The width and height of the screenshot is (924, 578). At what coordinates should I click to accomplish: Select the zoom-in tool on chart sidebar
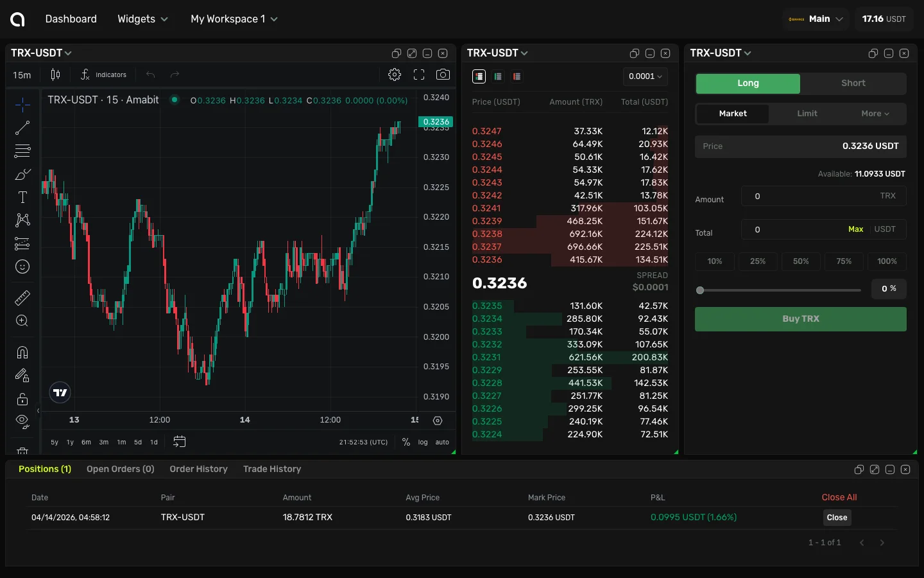point(22,320)
